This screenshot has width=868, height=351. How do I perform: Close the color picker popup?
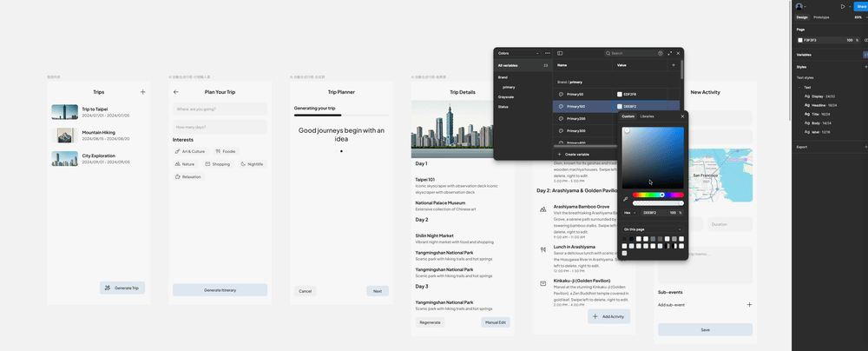pos(682,116)
